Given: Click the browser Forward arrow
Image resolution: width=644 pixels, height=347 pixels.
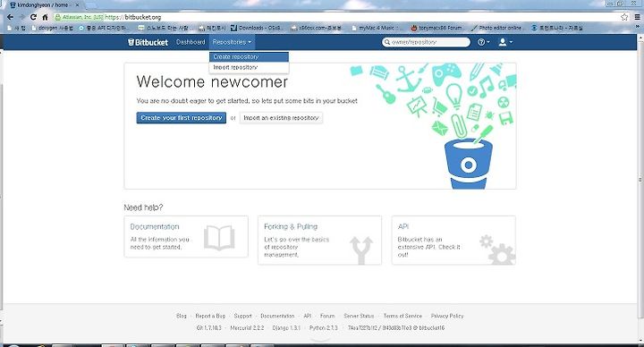Looking at the screenshot, I should pyautogui.click(x=22, y=17).
